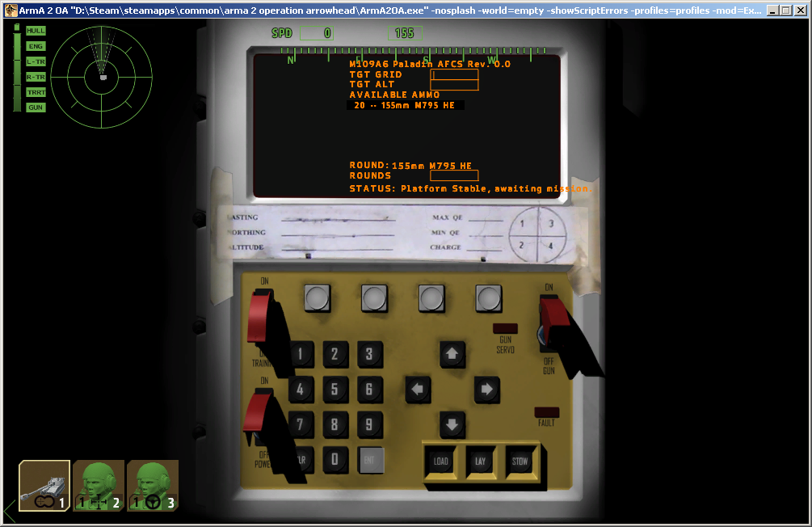Tap keypad digit 7 key

(301, 425)
